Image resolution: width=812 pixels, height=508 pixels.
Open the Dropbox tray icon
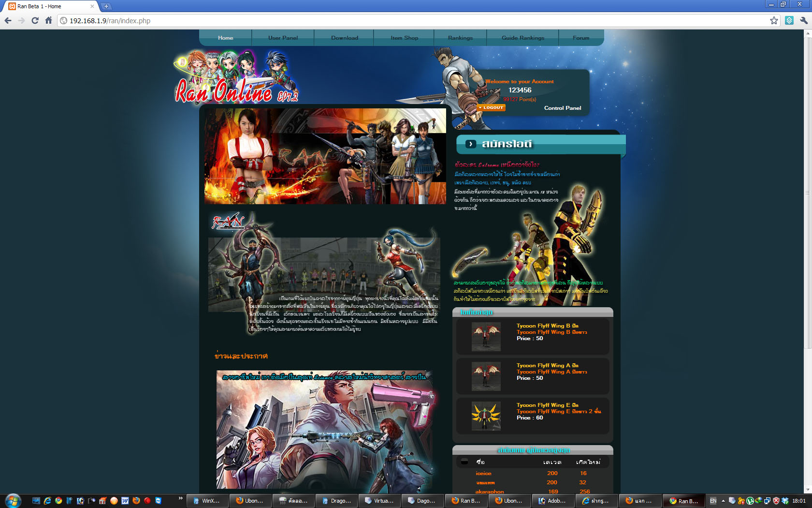click(x=785, y=501)
